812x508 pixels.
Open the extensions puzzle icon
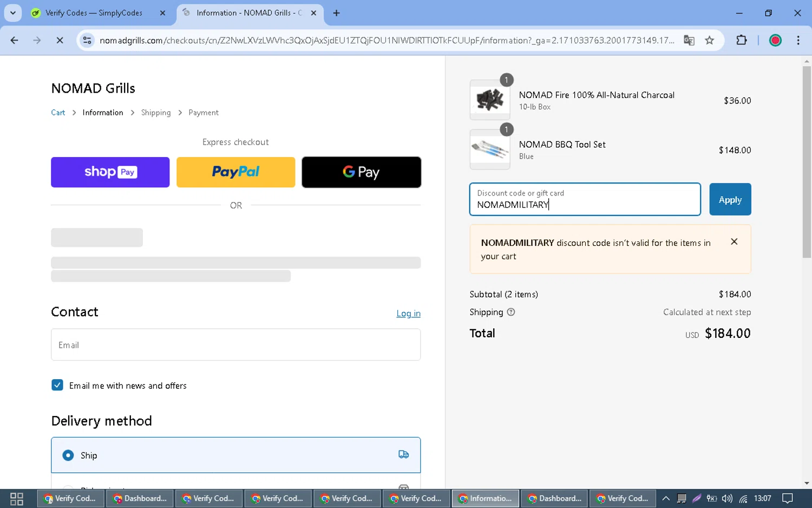pos(742,40)
